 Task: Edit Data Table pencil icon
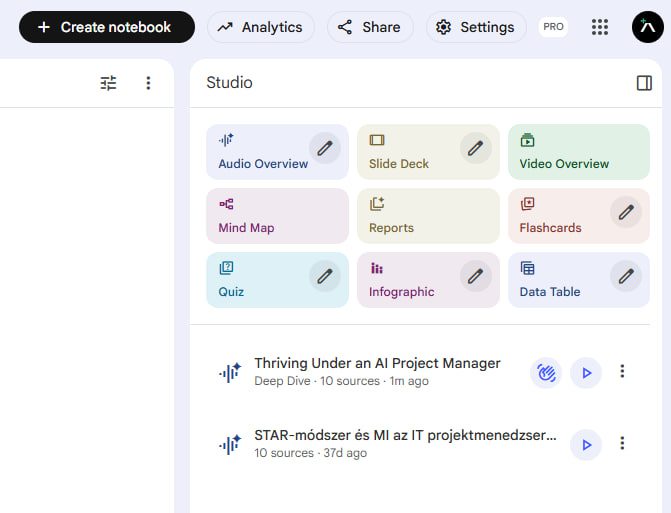pos(626,276)
